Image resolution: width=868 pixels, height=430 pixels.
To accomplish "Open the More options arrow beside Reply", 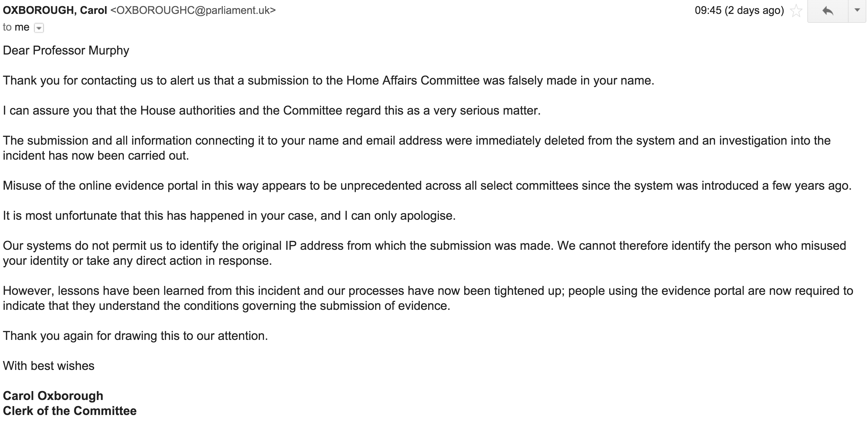I will (x=857, y=11).
